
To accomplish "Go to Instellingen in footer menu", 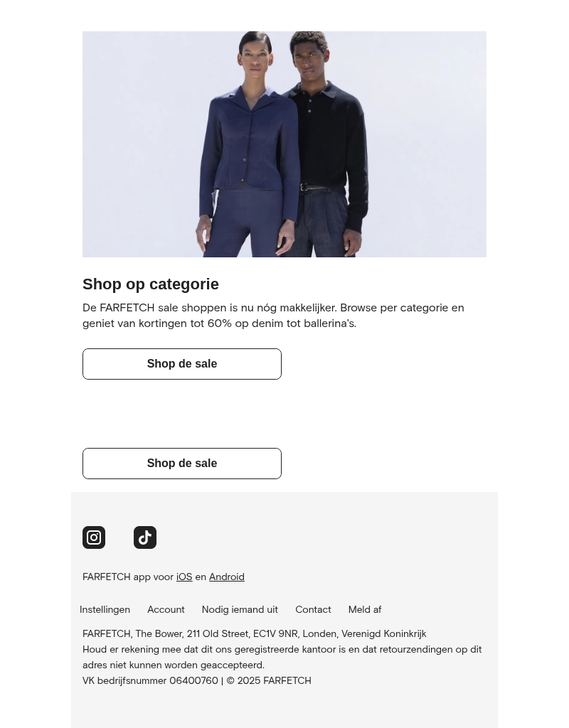I will point(105,609).
